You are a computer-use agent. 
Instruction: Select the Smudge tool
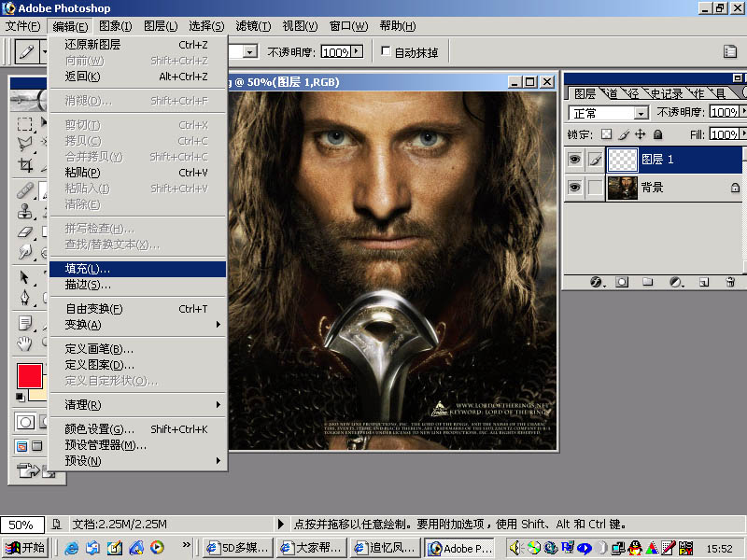coord(25,252)
